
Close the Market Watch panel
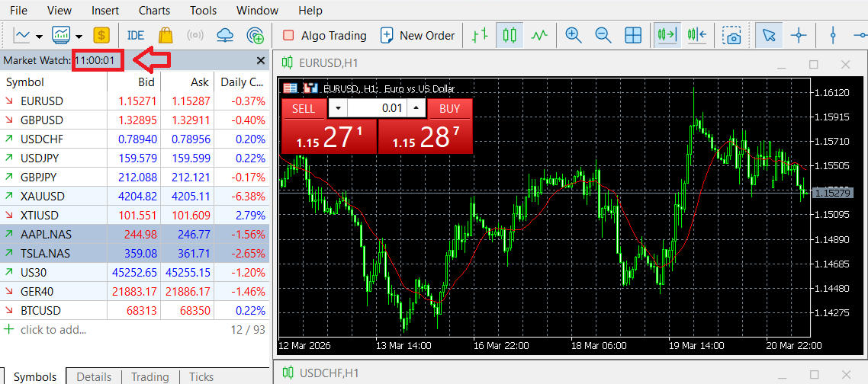261,61
